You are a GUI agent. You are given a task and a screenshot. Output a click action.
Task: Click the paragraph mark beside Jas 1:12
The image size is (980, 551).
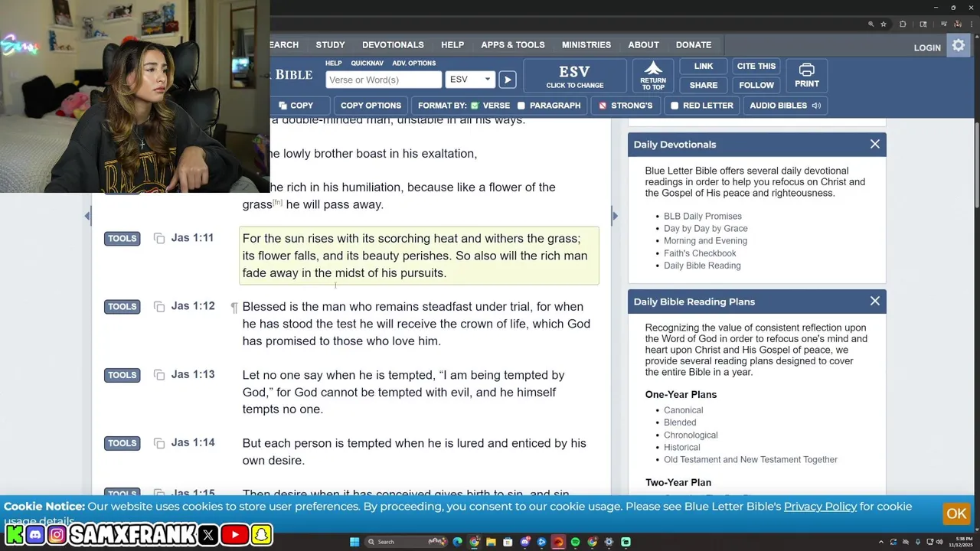point(234,308)
